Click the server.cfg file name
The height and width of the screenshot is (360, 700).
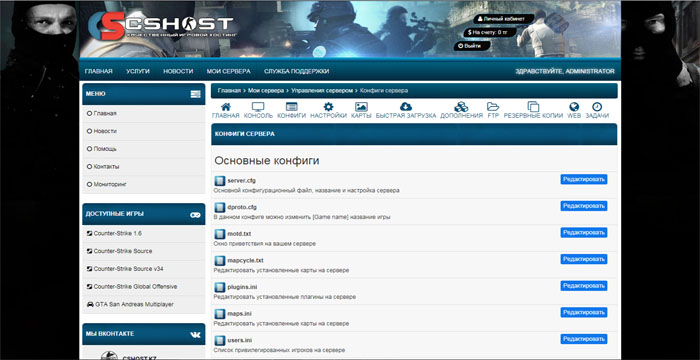tap(242, 180)
